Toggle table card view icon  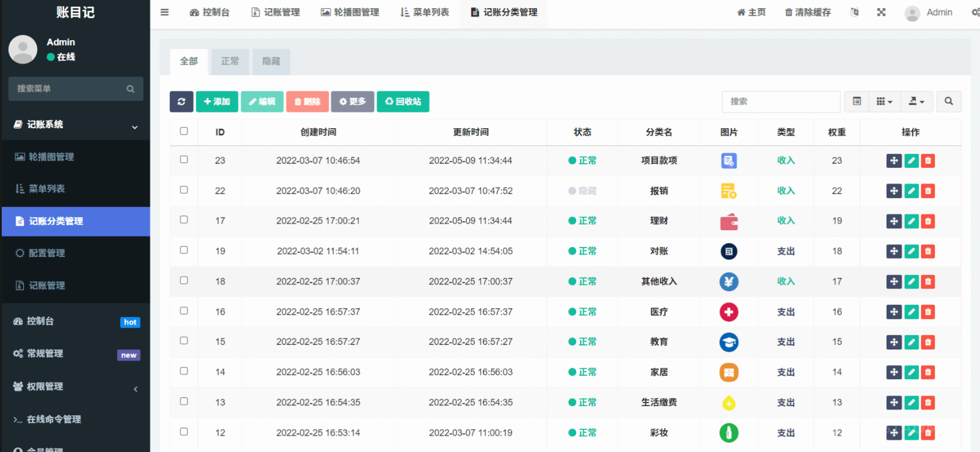(x=856, y=101)
